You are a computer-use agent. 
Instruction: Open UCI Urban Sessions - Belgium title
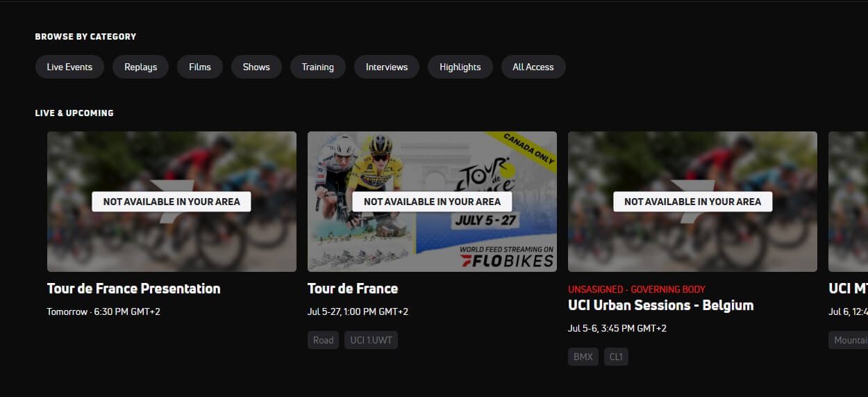click(x=660, y=305)
